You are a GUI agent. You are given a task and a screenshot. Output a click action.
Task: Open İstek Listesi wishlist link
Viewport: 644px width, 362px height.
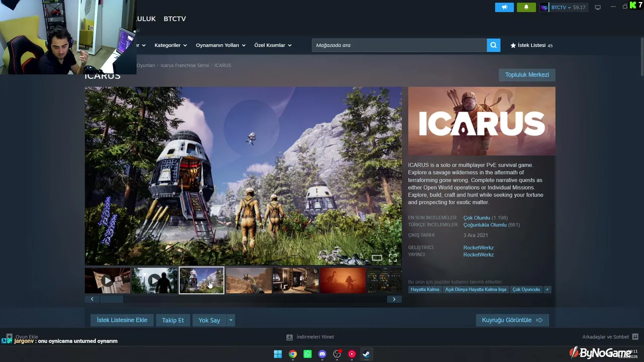point(531,45)
